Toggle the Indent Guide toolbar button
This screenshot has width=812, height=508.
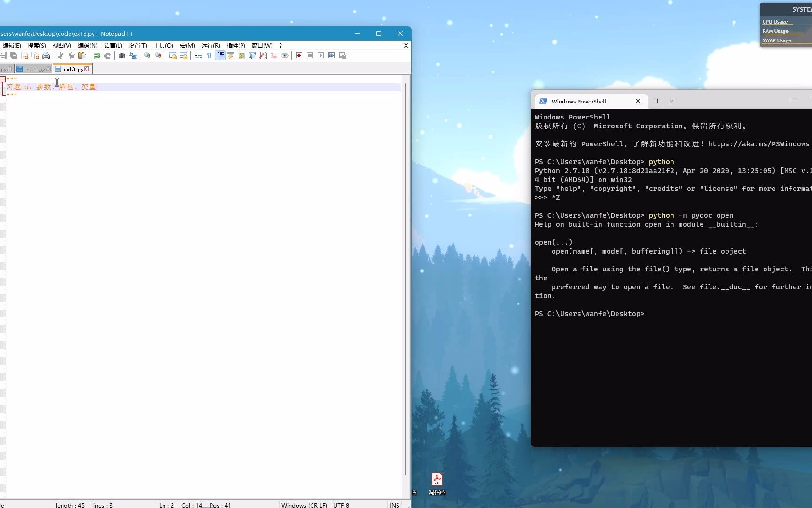coord(220,56)
